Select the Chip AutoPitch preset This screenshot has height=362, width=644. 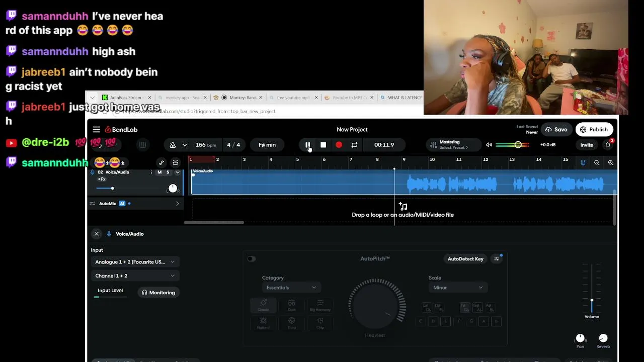coord(320,323)
